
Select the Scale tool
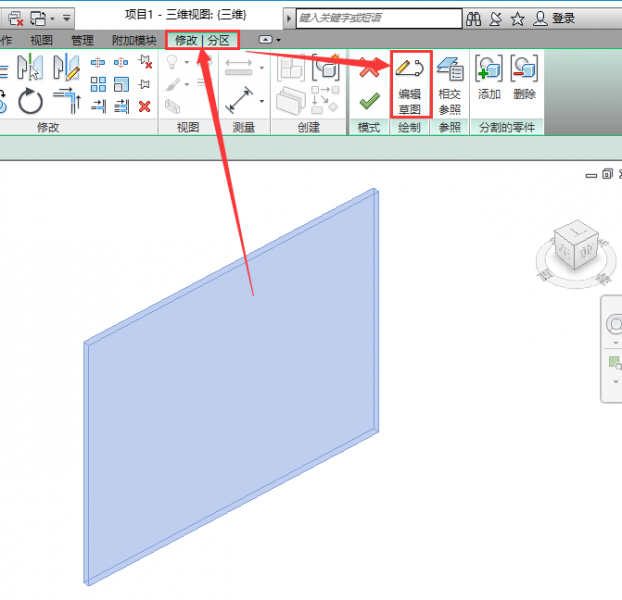[121, 84]
